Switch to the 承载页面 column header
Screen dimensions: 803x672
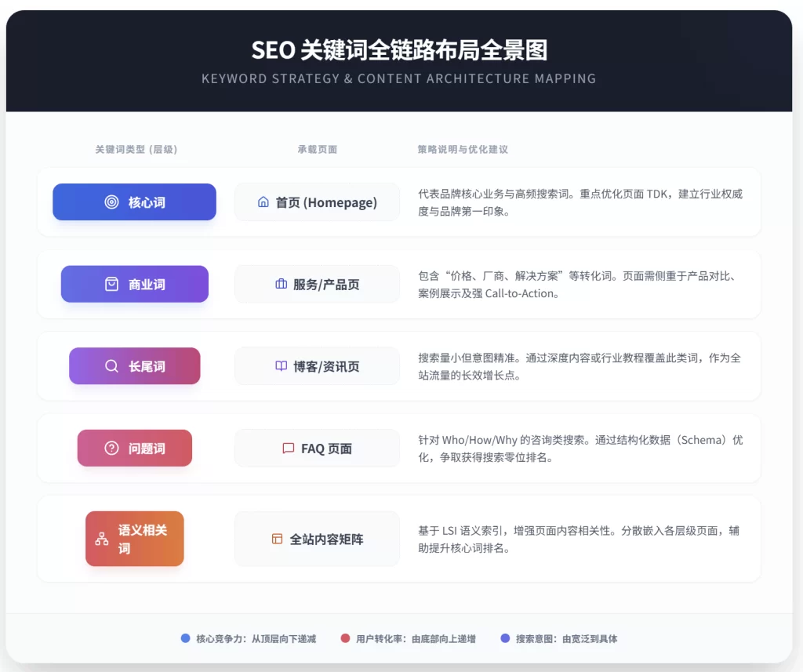317,150
